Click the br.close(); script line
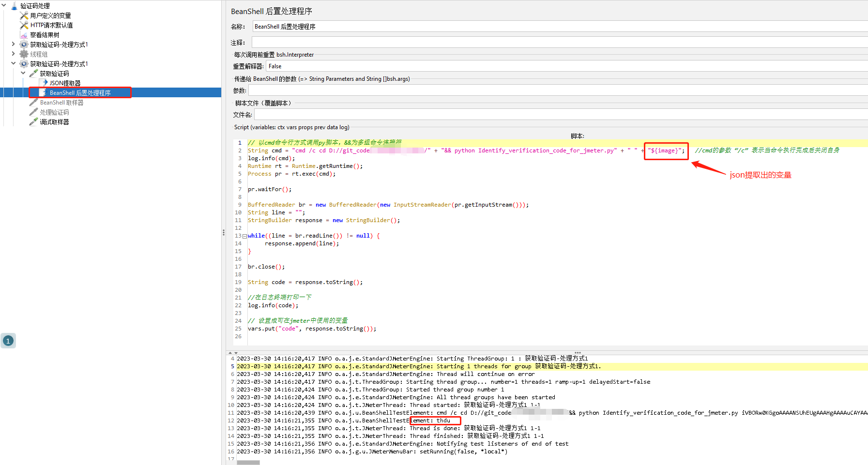This screenshot has height=465, width=868. 266,267
